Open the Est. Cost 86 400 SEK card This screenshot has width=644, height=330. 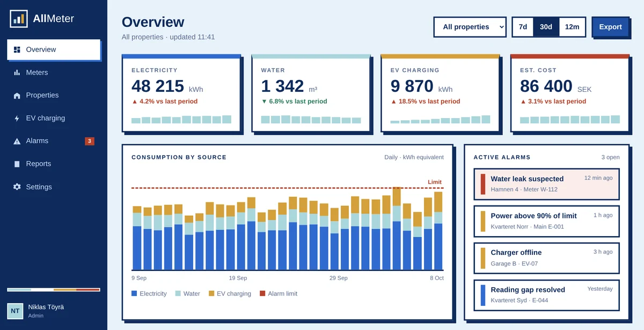pos(570,92)
